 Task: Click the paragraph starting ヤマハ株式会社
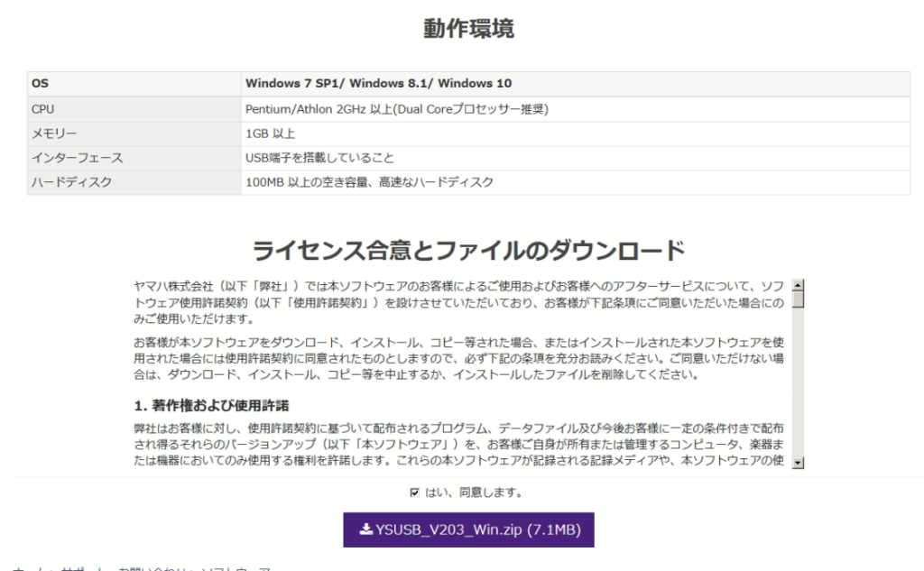458,302
